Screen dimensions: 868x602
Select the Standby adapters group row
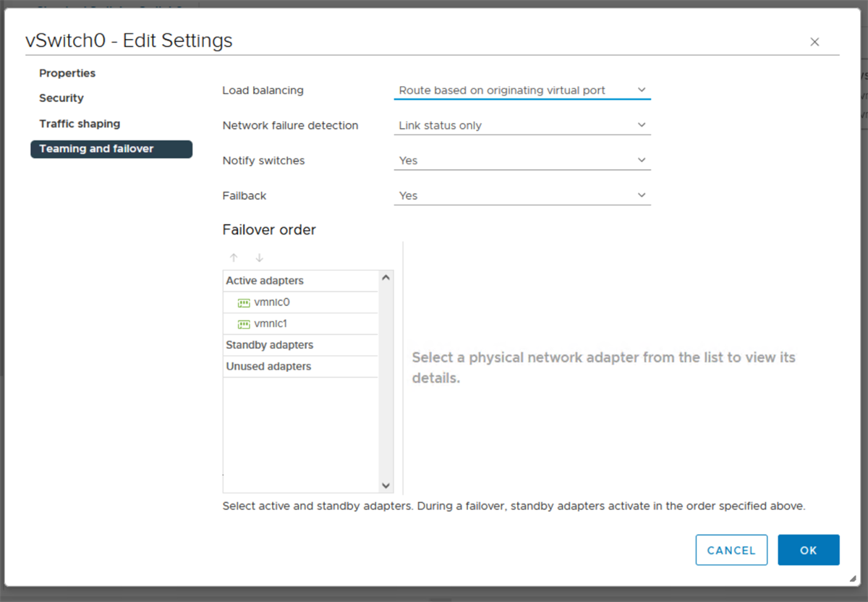(299, 345)
